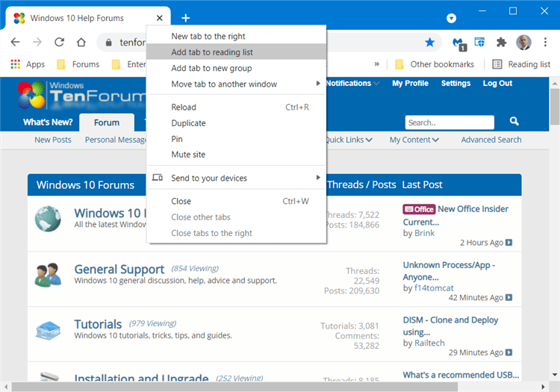Switch to the Forum tab

(107, 122)
